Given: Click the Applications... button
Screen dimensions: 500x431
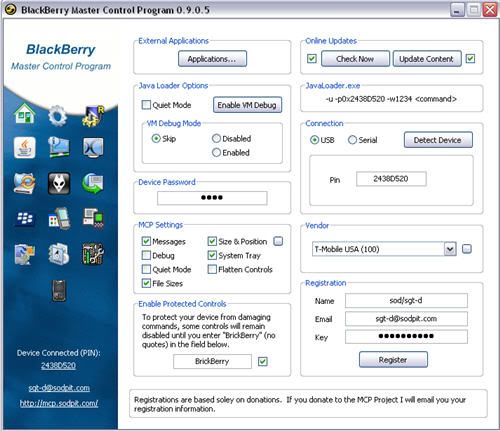Looking at the screenshot, I should (212, 59).
